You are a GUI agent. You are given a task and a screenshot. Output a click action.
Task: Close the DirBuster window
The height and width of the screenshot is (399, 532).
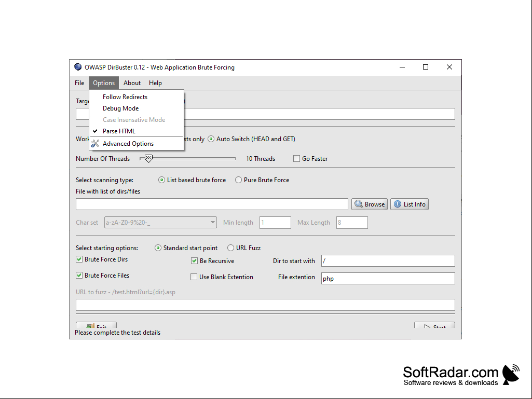(x=449, y=67)
